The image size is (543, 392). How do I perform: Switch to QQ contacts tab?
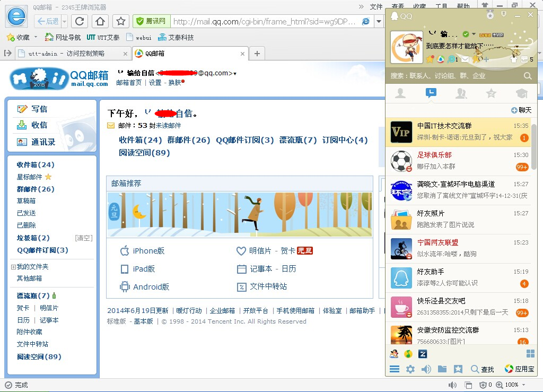(x=400, y=93)
